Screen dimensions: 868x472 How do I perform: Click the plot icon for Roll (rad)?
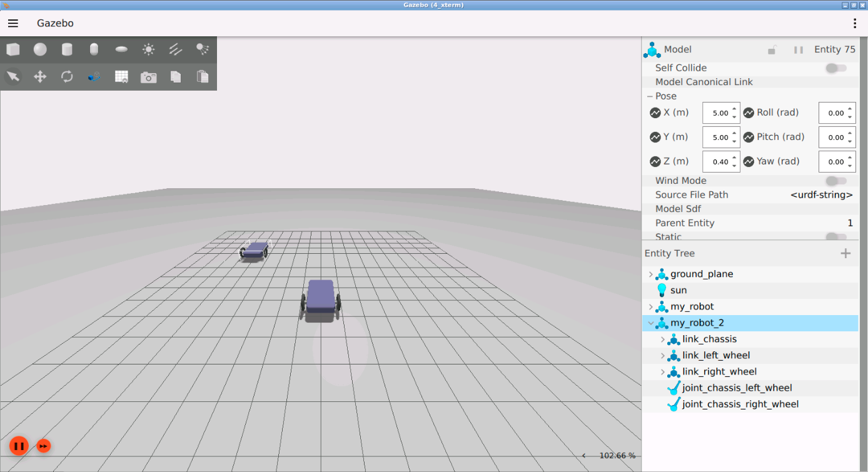[x=749, y=113]
